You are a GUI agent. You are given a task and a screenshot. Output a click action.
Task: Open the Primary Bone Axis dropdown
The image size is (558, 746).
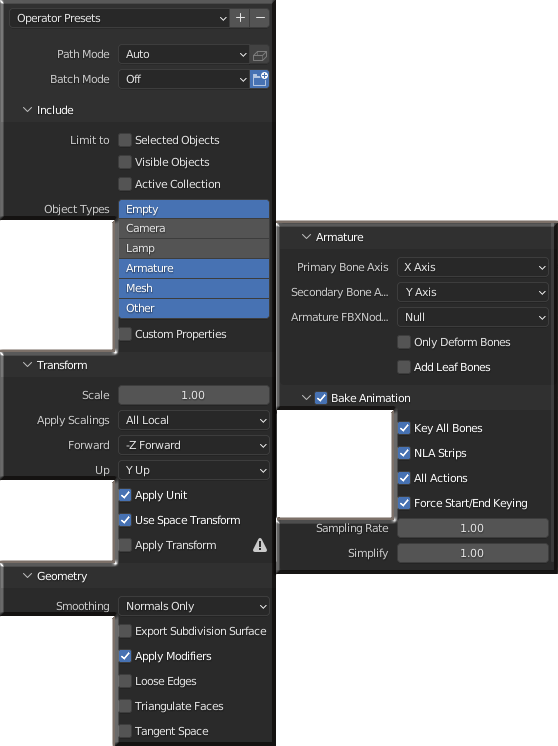point(472,267)
